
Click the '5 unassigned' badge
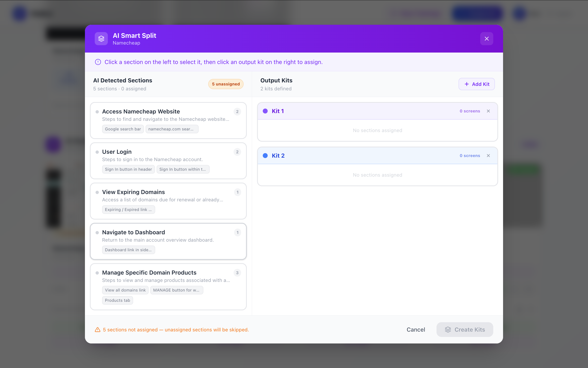(x=226, y=84)
